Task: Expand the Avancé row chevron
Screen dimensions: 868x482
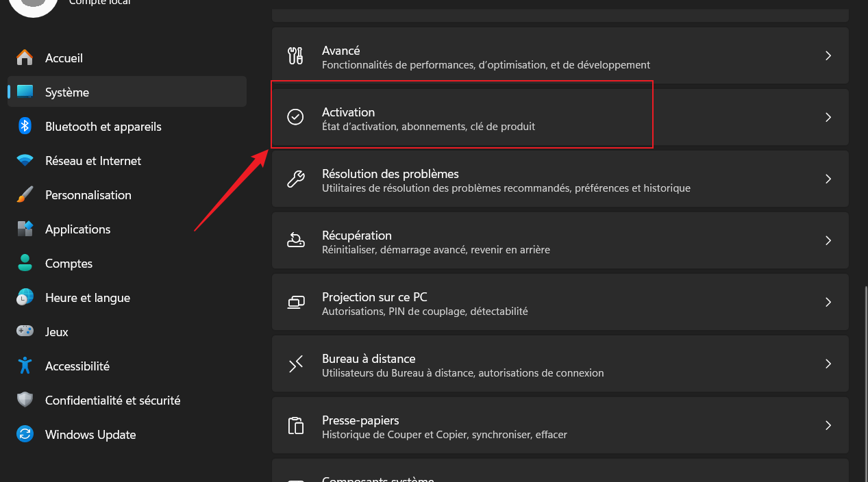Action: [828, 55]
